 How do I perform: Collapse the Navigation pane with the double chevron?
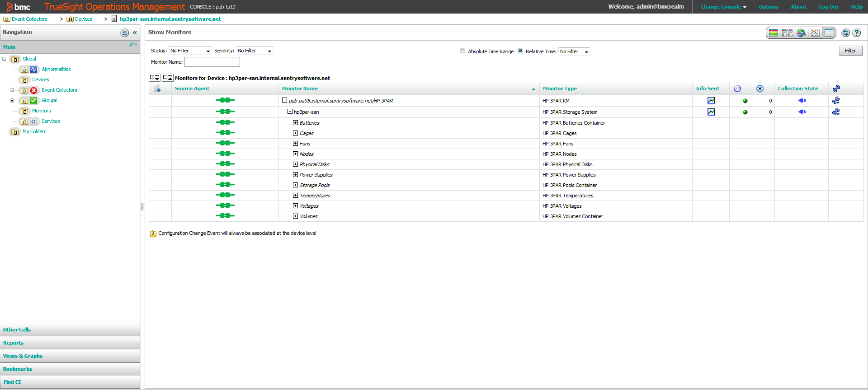tap(135, 33)
